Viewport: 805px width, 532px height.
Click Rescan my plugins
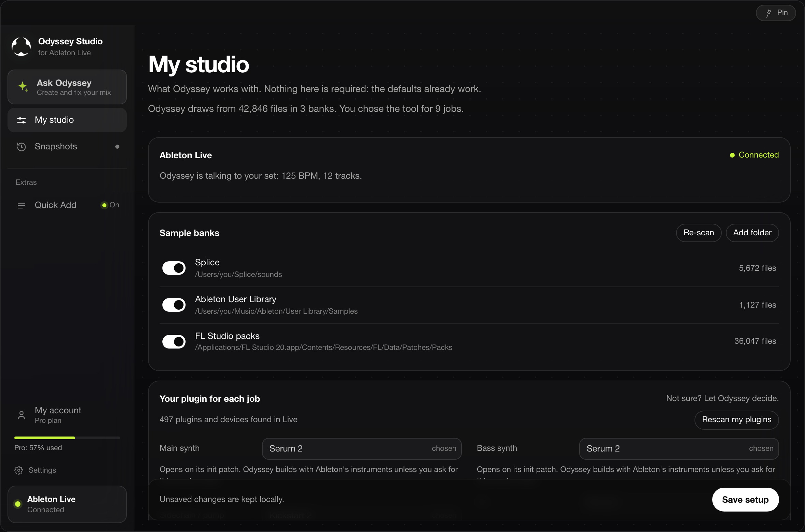point(736,420)
